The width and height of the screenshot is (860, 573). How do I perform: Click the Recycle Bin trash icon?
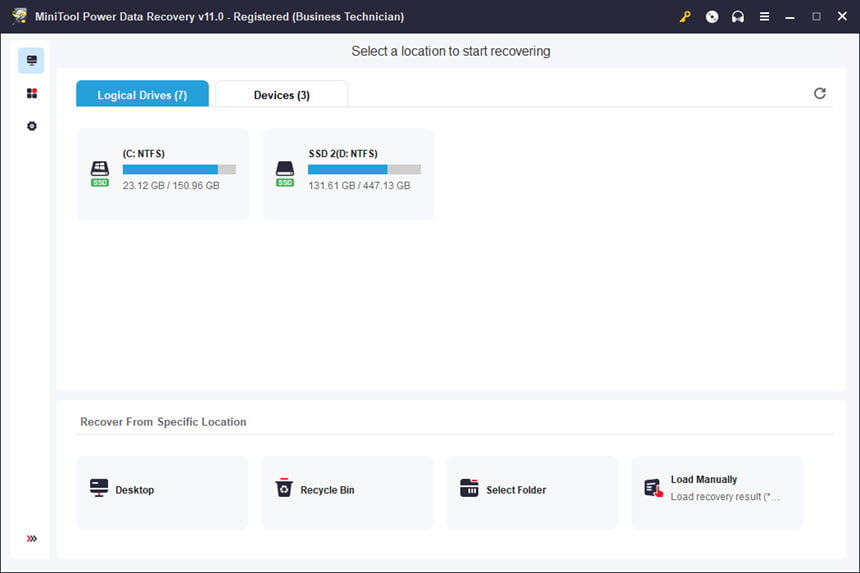(x=284, y=487)
